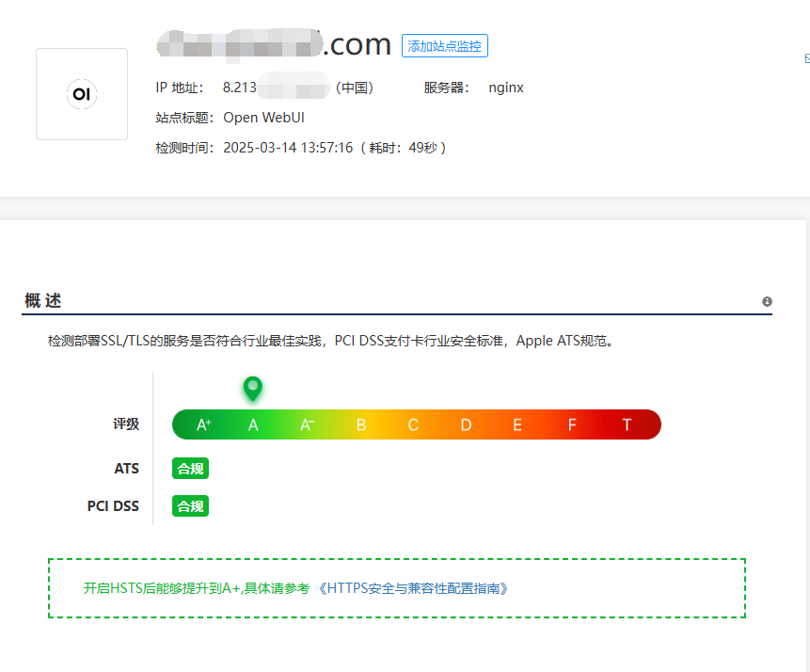Click the 概述 section heading

point(43,300)
